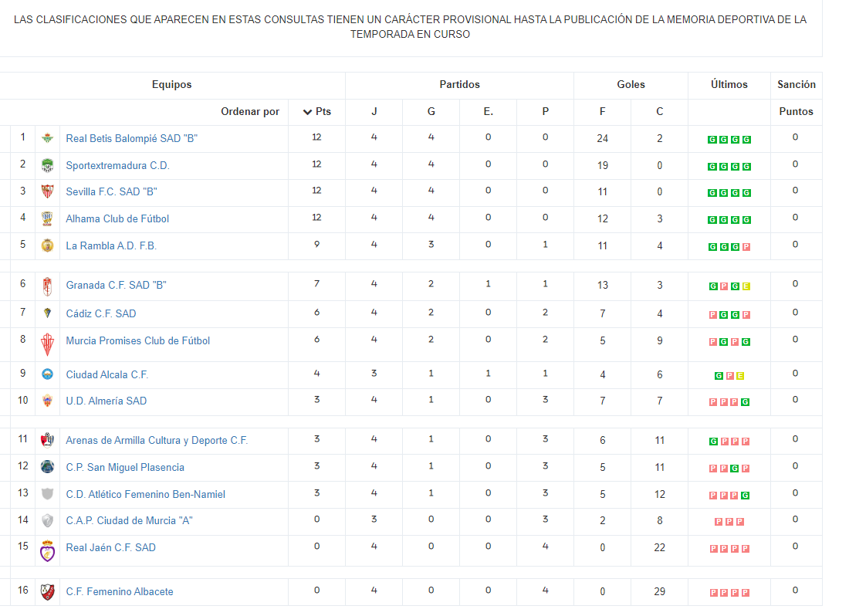
Task: Click Granada points value 7
Action: [316, 283]
